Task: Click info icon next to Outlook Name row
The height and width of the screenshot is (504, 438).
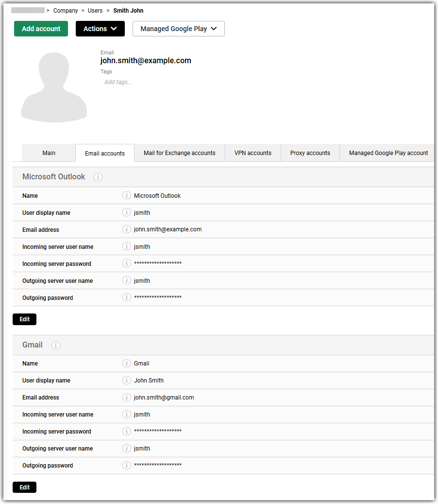Action: (126, 195)
